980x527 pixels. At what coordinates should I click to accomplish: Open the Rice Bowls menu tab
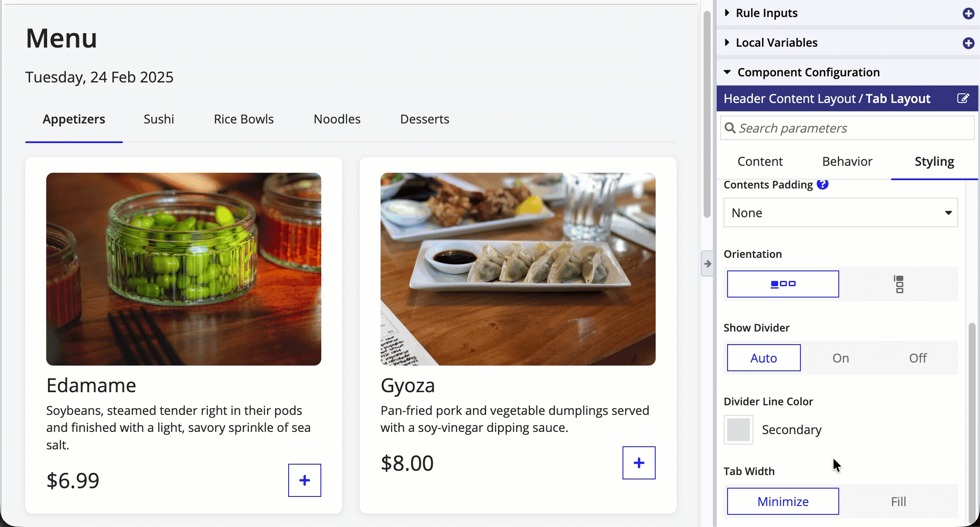pyautogui.click(x=244, y=119)
